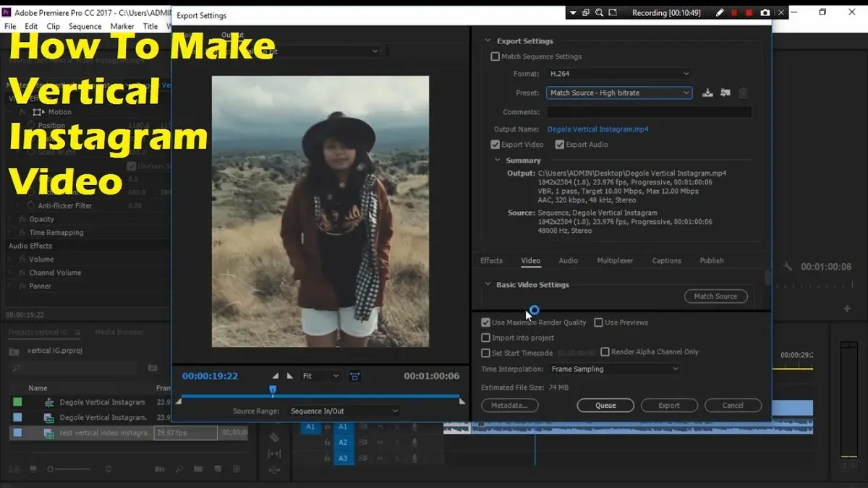This screenshot has width=868, height=488.
Task: Click the camera snapshot icon in recording toolbar
Action: [765, 13]
